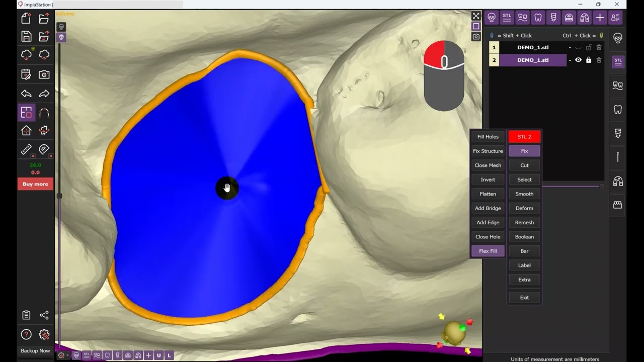Viewport: 644px width, 362px height.
Task: Click the Fill Holes menu entry
Action: point(488,137)
